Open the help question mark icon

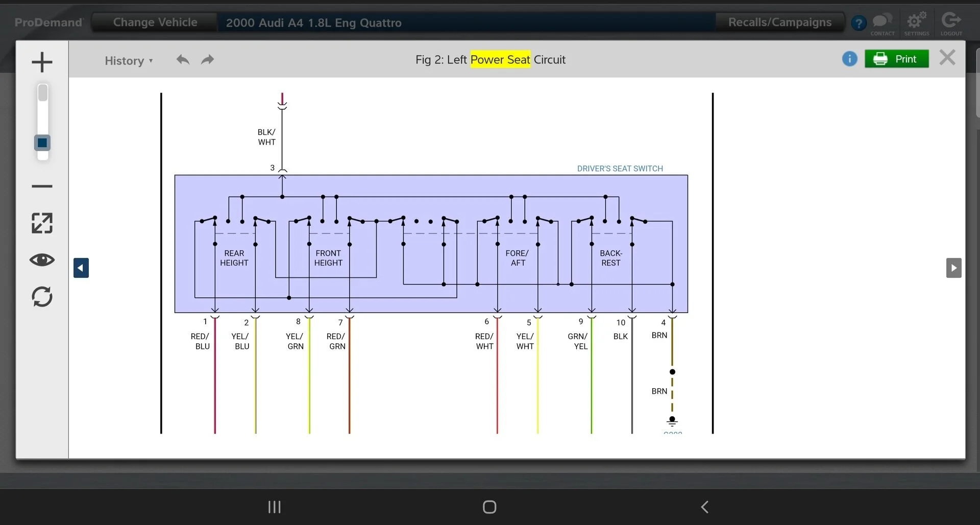click(x=859, y=23)
